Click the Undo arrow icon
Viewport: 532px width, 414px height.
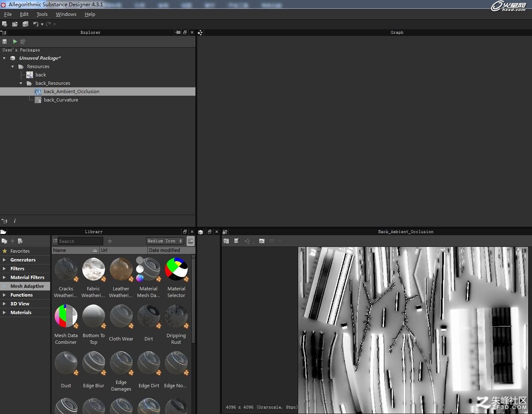[x=36, y=24]
